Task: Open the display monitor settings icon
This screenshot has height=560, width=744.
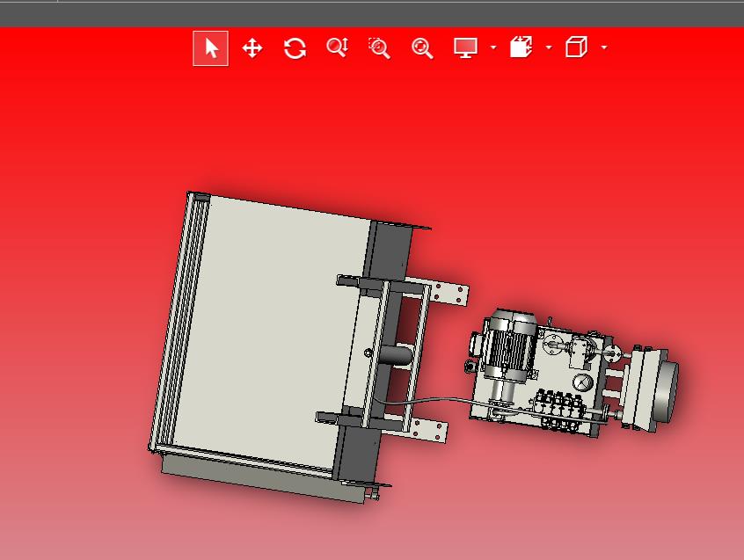Action: tap(465, 48)
